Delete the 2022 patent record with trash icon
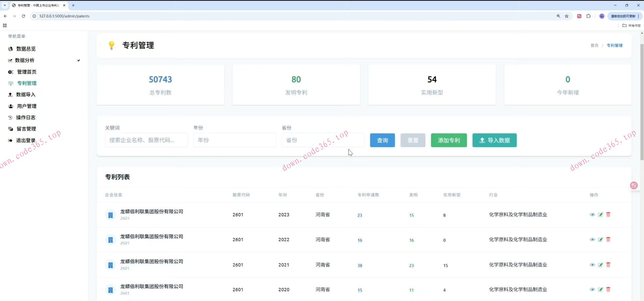 coord(608,240)
